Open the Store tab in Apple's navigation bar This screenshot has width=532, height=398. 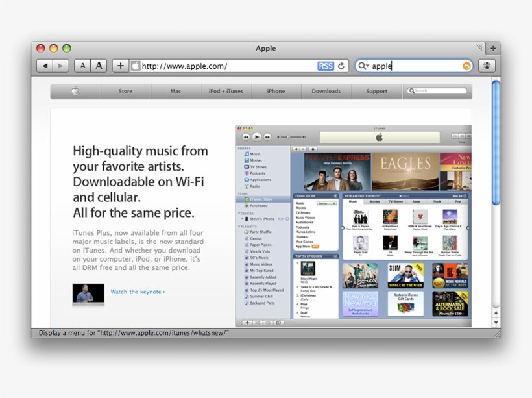point(125,91)
